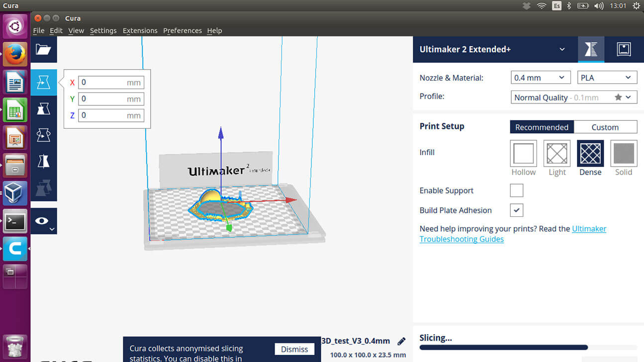Click the 100.0 x 100.0 x 23.5 mm dimensions

click(x=368, y=355)
